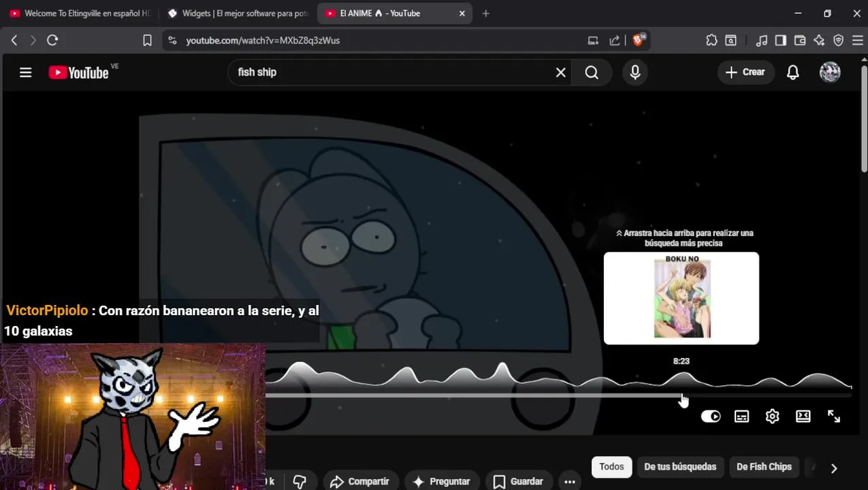This screenshot has width=868, height=490.
Task: Open the Crear upload menu
Action: (x=745, y=72)
